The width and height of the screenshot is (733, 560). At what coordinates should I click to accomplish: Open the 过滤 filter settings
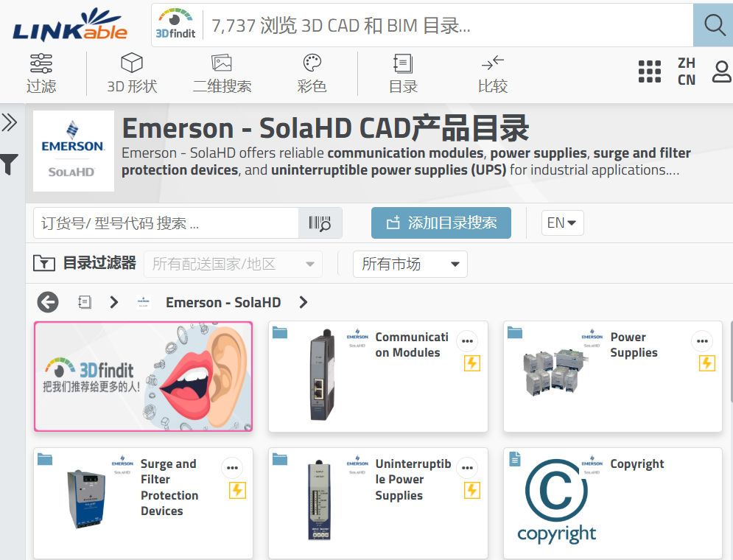[x=41, y=74]
